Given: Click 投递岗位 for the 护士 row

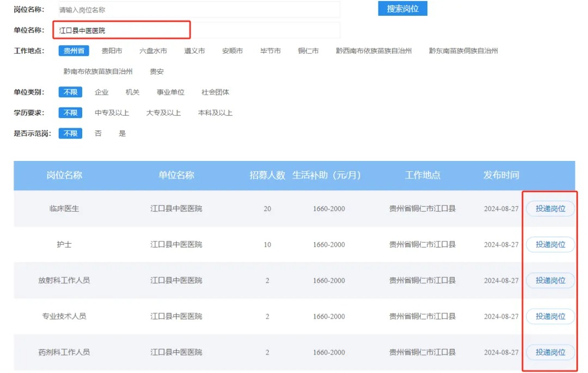Looking at the screenshot, I should click(x=550, y=245).
